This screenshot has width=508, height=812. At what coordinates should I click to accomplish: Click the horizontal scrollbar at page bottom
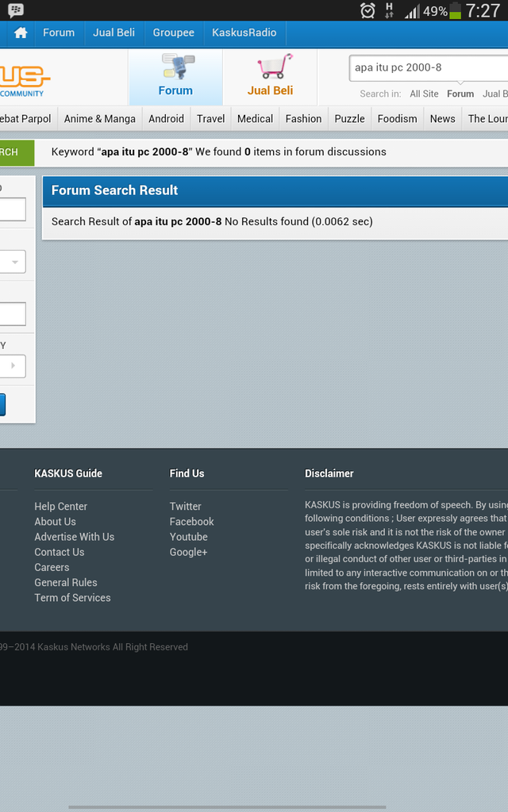227,806
